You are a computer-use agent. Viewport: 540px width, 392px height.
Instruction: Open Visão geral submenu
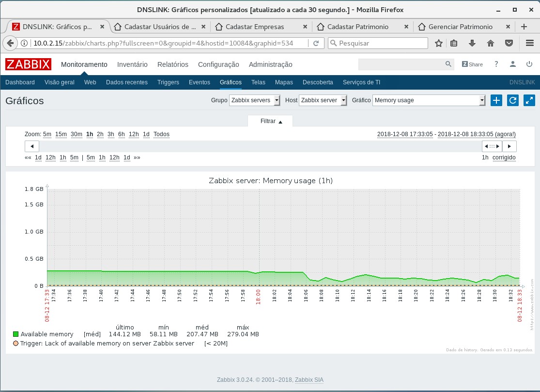tap(59, 82)
